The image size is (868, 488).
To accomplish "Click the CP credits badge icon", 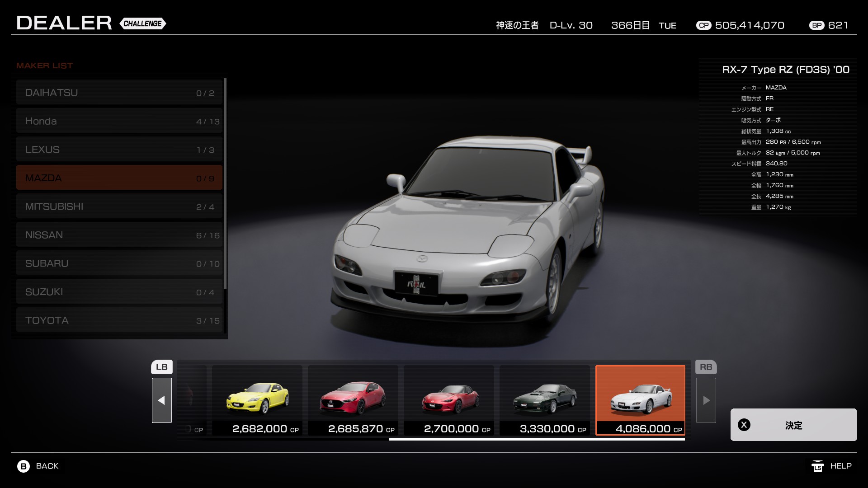I will (x=703, y=25).
